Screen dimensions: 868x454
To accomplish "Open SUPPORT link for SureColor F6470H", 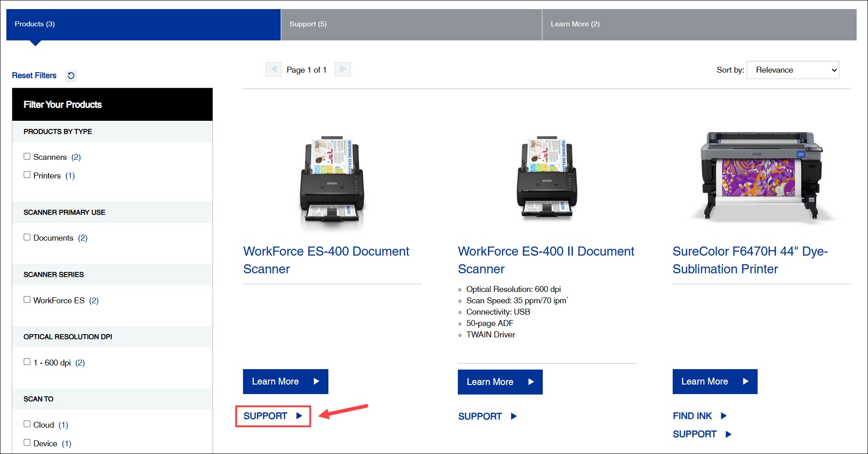I will coord(702,434).
